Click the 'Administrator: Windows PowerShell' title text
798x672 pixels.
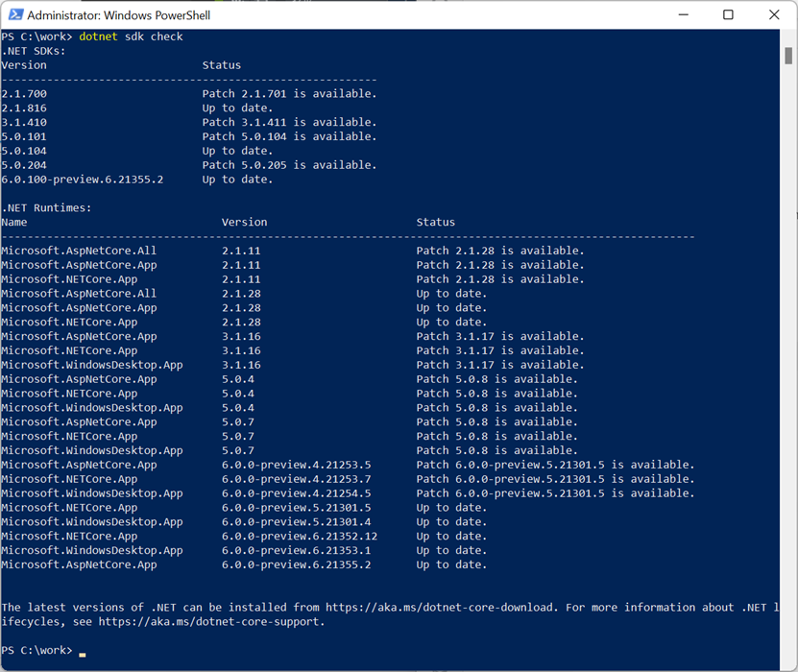[x=118, y=15]
